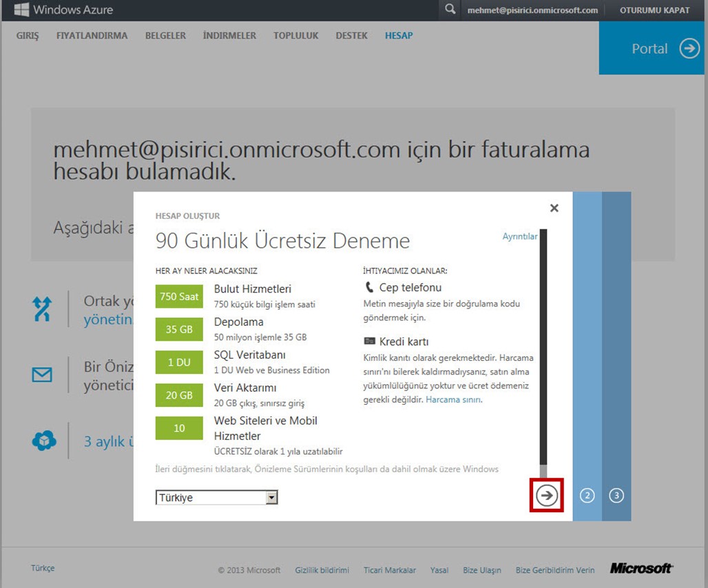
Task: Click the SQL Veritabanı heading
Action: point(250,355)
